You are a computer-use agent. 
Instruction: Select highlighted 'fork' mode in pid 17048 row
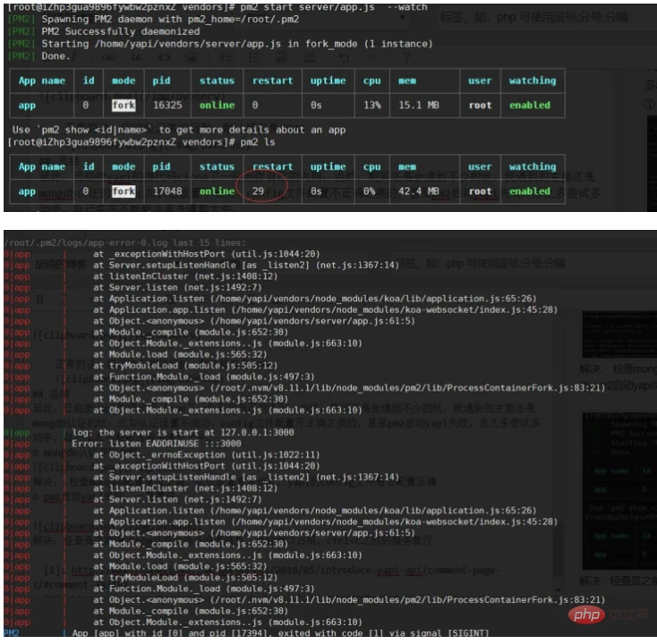point(124,191)
